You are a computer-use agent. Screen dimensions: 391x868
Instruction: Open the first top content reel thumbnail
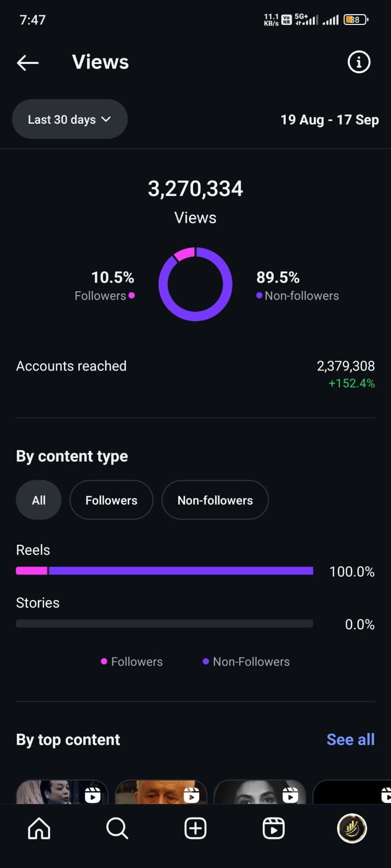pyautogui.click(x=62, y=792)
